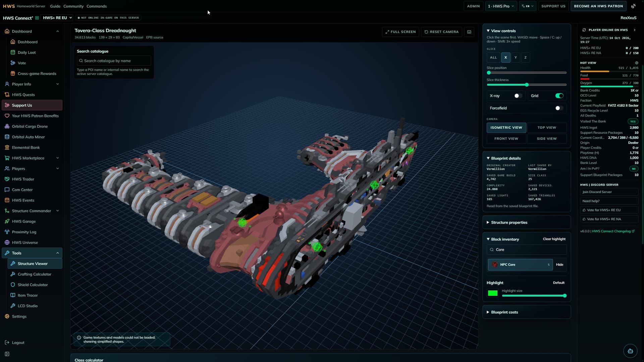Click the Hot View settings gear icon

[637, 63]
